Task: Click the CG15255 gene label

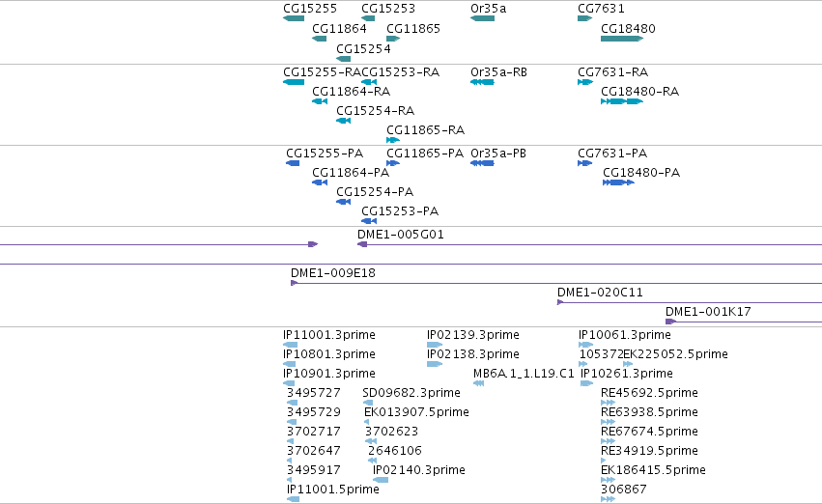Action: click(310, 9)
